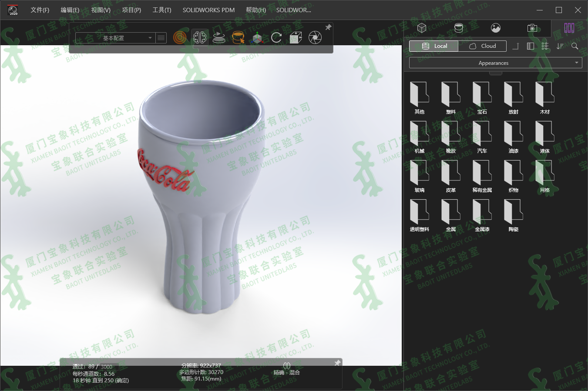Start the turntable tool in main toolbar

tap(219, 38)
